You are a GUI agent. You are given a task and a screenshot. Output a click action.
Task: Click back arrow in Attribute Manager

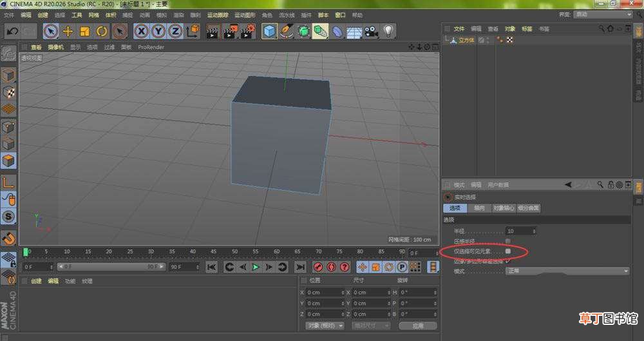[x=569, y=185]
